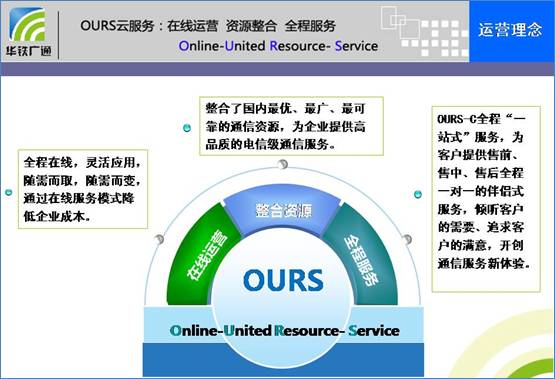Click gray knob at top of arc
The height and width of the screenshot is (379, 555).
coord(283,164)
